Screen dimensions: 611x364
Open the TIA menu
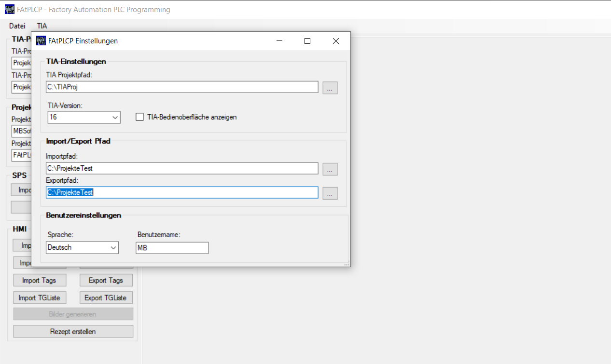point(42,26)
